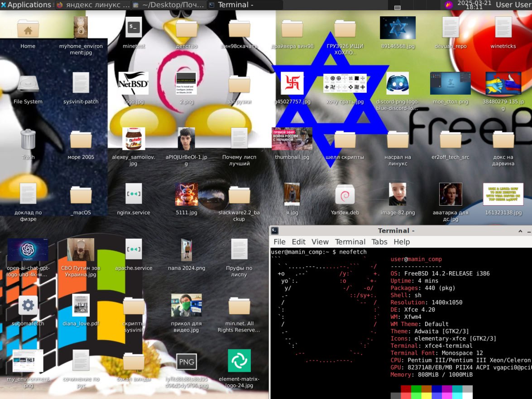The width and height of the screenshot is (532, 399).
Task: Open the папа 2024.png image
Action: 186,250
